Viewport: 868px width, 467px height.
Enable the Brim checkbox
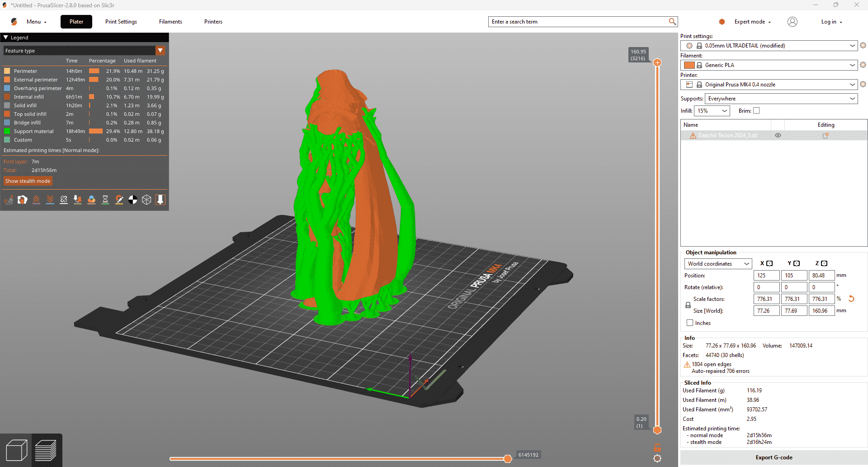coord(756,110)
